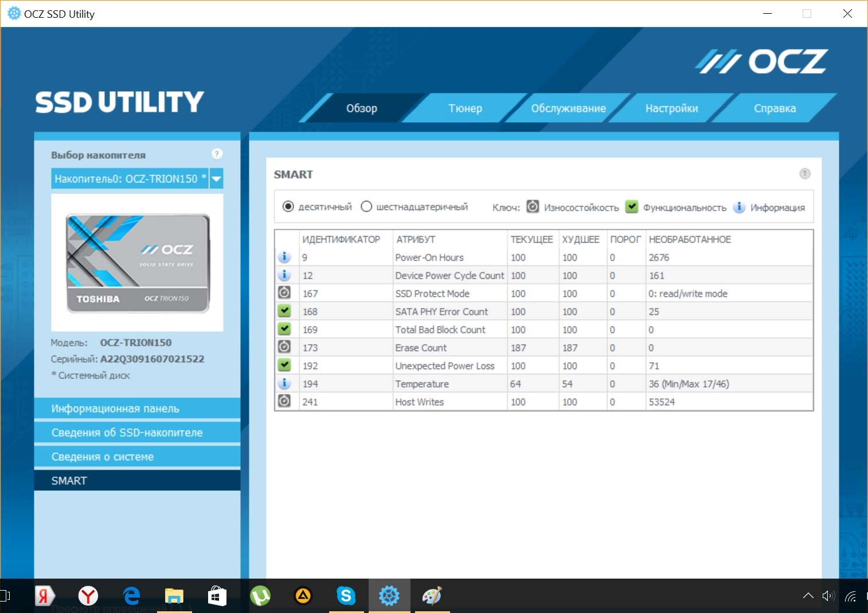Click the help icon in SMART panel
This screenshot has width=868, height=613.
point(805,174)
